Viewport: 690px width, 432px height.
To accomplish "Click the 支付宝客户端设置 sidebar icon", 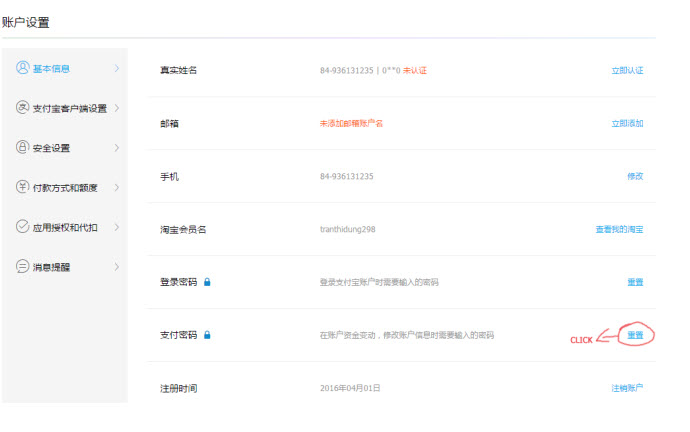I will click(x=23, y=108).
